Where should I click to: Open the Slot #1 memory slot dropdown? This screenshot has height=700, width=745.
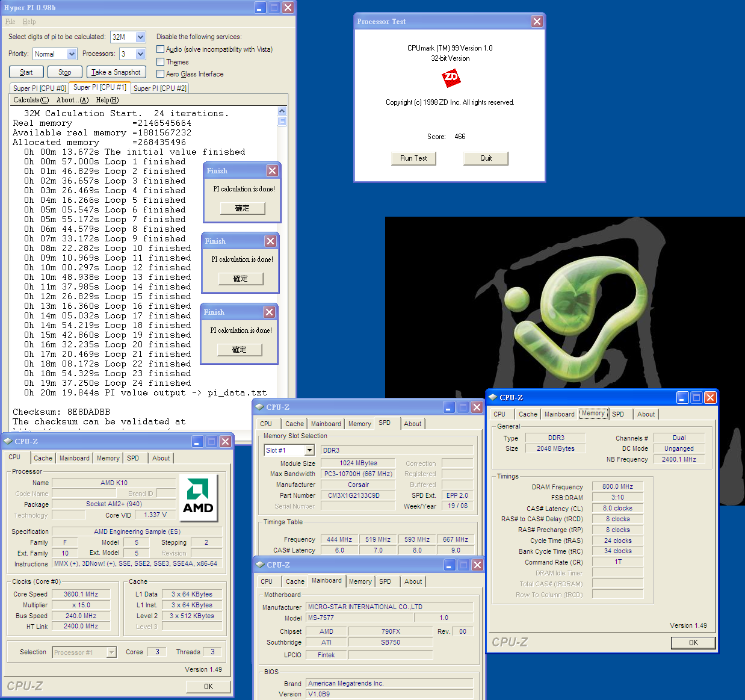[309, 450]
